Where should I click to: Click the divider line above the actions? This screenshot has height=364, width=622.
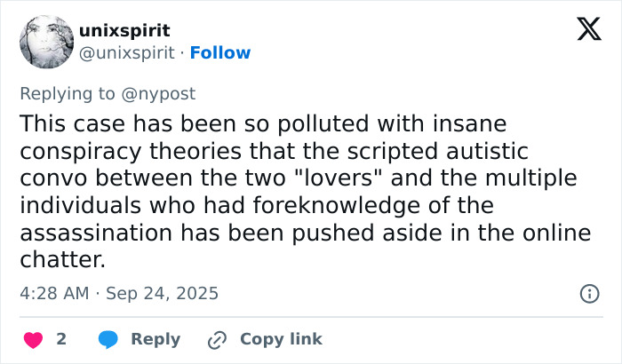311,316
